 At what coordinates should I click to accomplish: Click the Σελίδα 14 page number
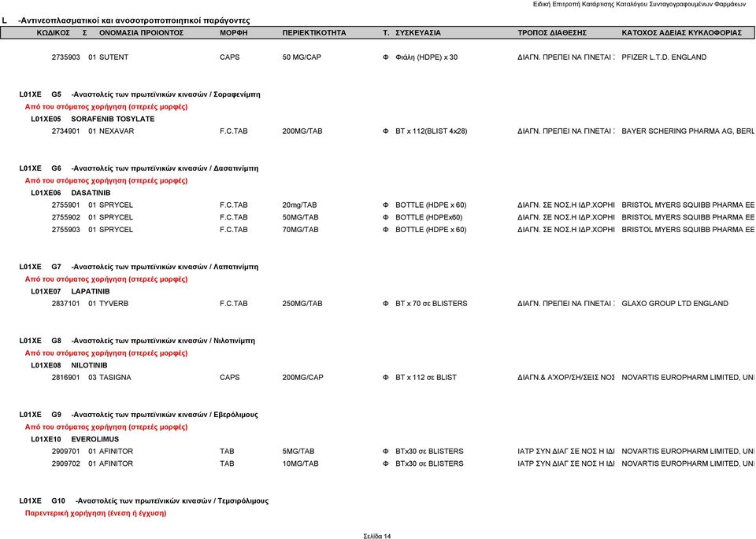tap(377, 536)
